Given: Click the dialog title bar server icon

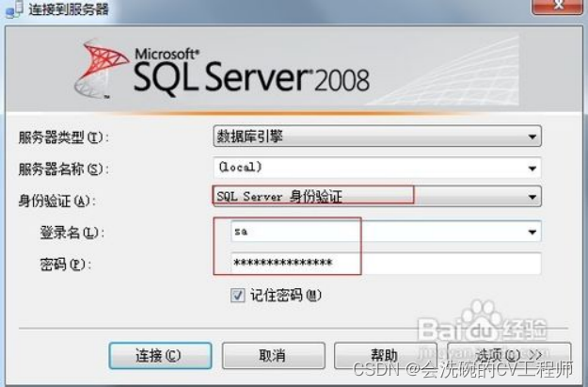Looking at the screenshot, I should coord(15,9).
